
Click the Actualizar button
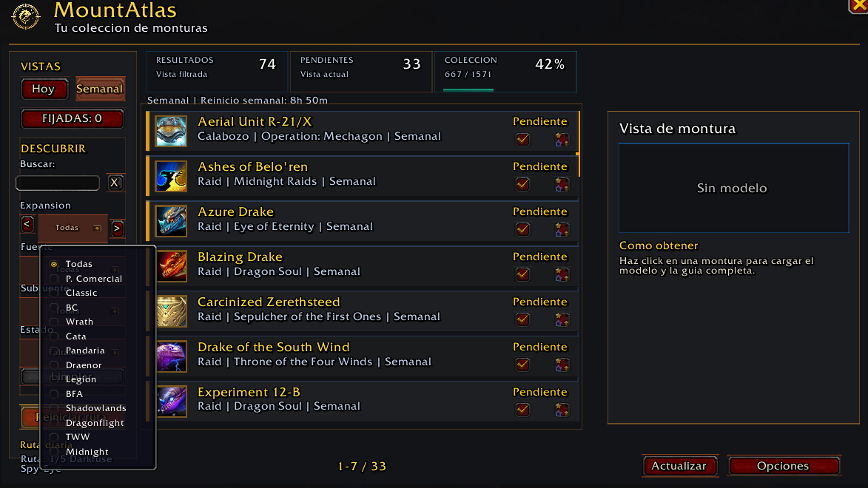pos(679,466)
